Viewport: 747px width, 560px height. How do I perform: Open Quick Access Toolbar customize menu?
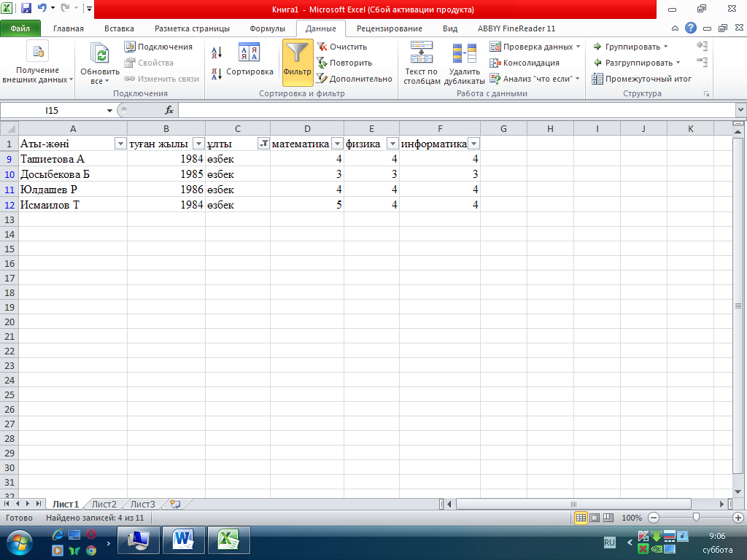[89, 8]
